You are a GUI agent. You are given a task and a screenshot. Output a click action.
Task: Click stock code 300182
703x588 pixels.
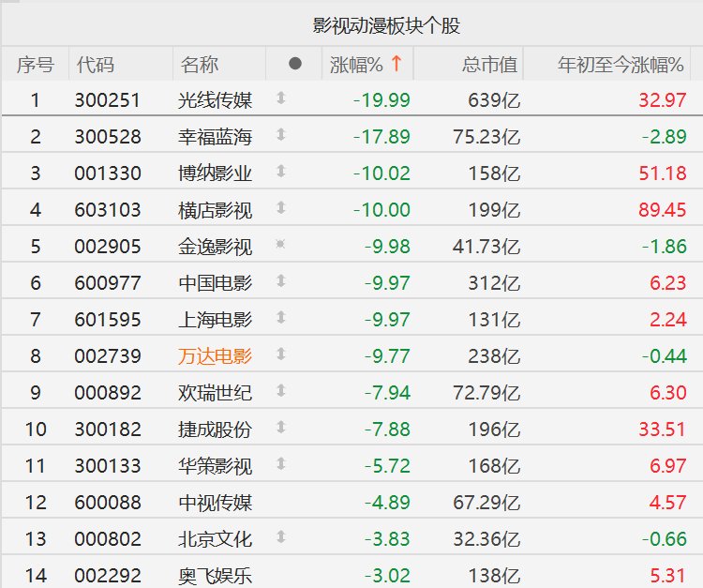tap(108, 430)
